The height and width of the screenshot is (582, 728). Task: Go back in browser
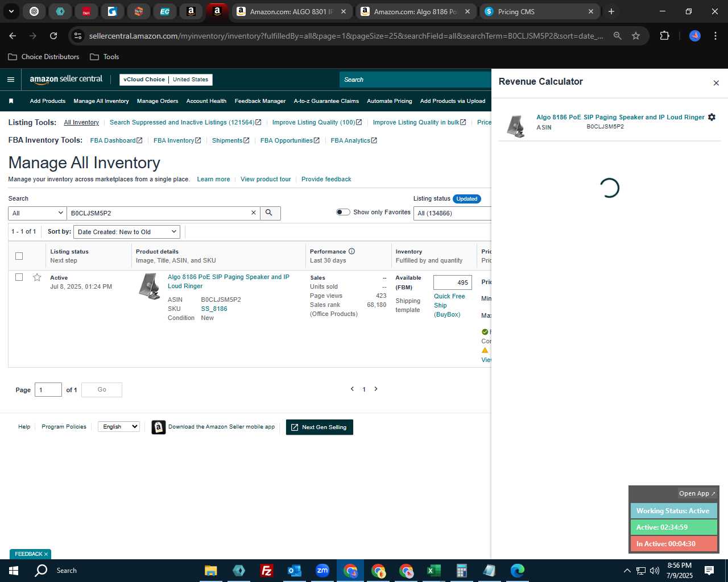(x=13, y=36)
